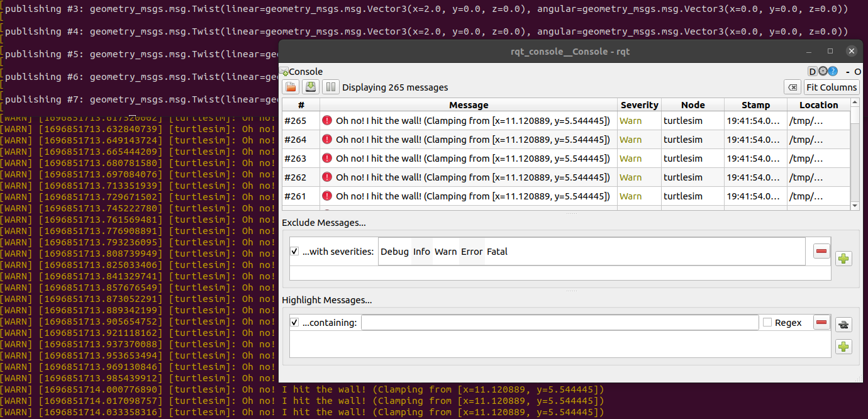Enable the Regex checkbox

767,323
